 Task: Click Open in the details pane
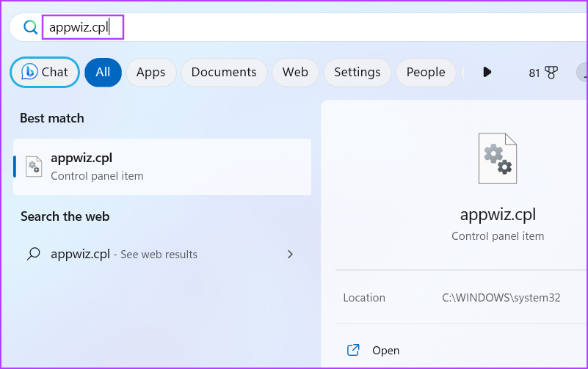click(385, 351)
